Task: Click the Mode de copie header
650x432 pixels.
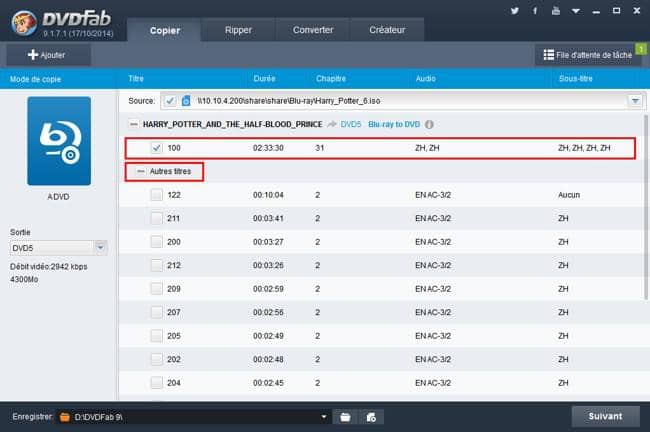Action: (35, 79)
